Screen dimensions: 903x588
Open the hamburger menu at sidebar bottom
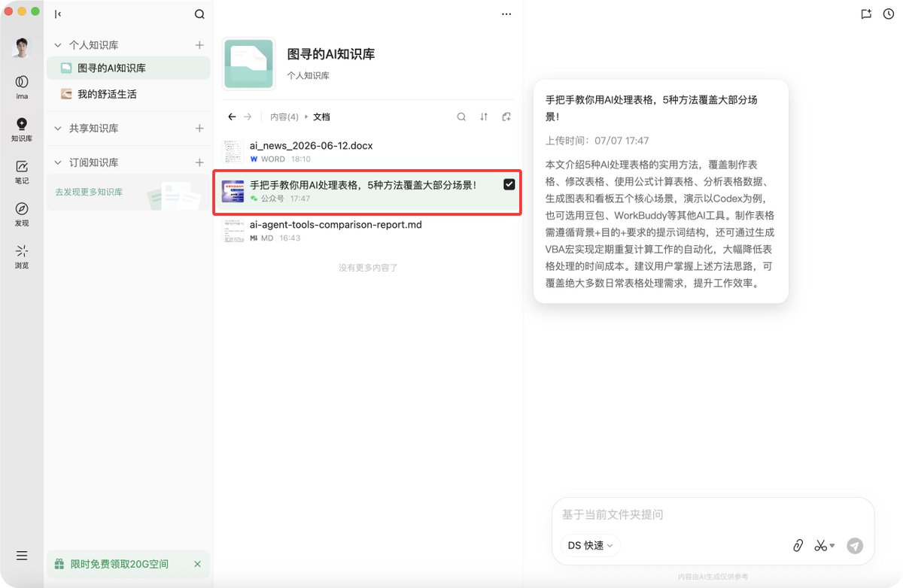coord(22,556)
